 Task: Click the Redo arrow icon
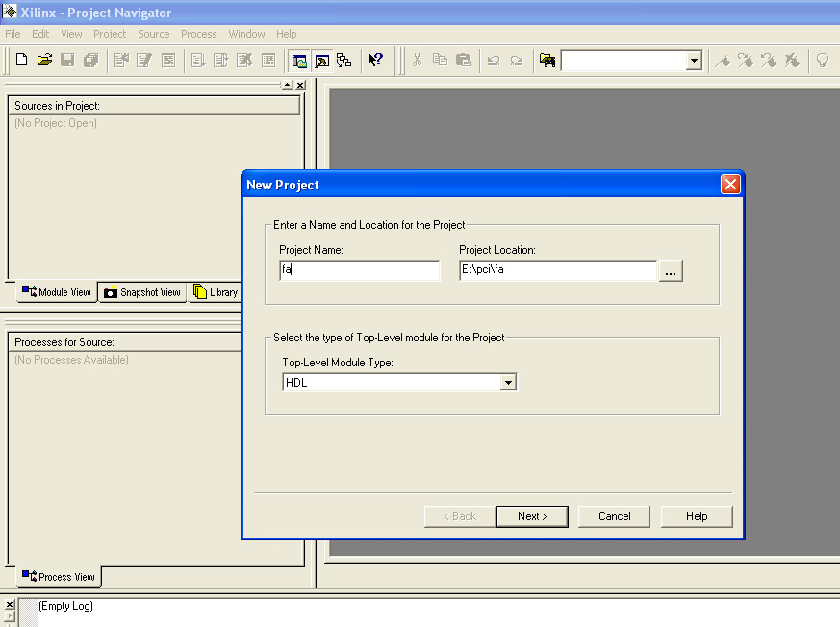[x=517, y=61]
